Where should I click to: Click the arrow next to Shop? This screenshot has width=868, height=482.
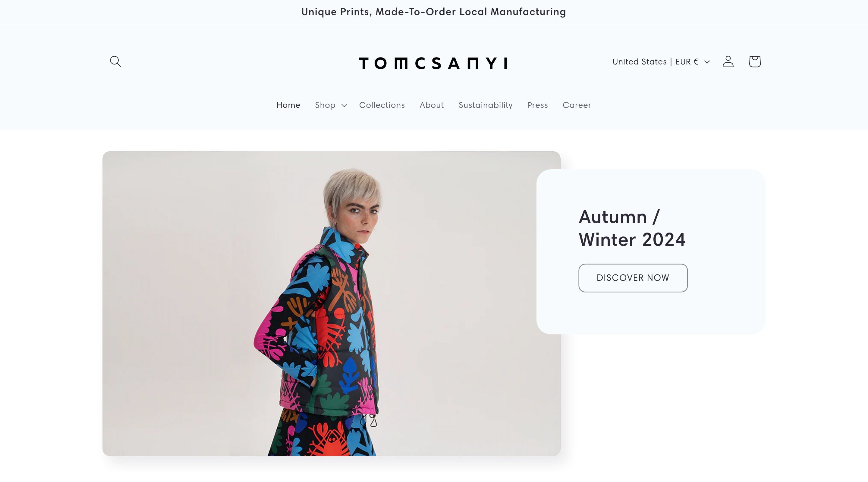[344, 105]
